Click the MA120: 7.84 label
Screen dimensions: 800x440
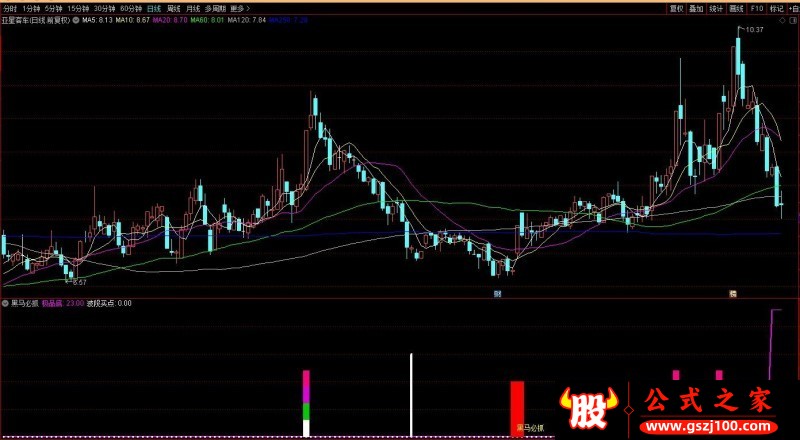point(247,20)
